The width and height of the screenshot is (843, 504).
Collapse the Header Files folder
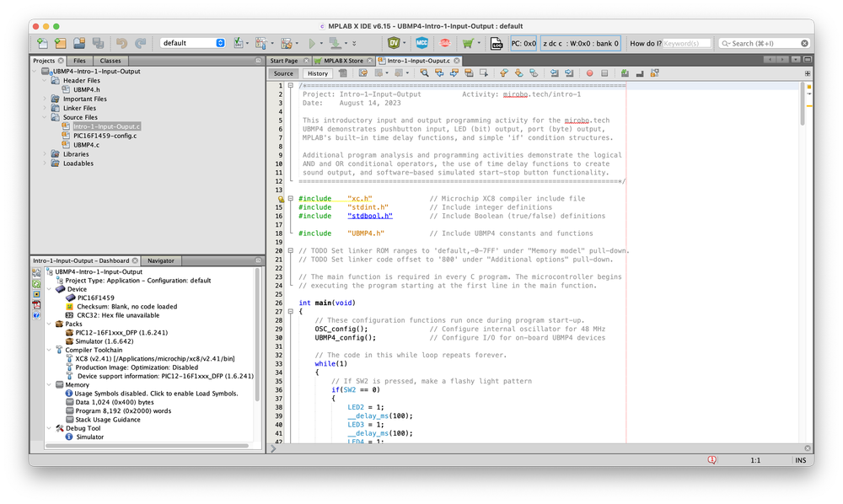(45, 81)
